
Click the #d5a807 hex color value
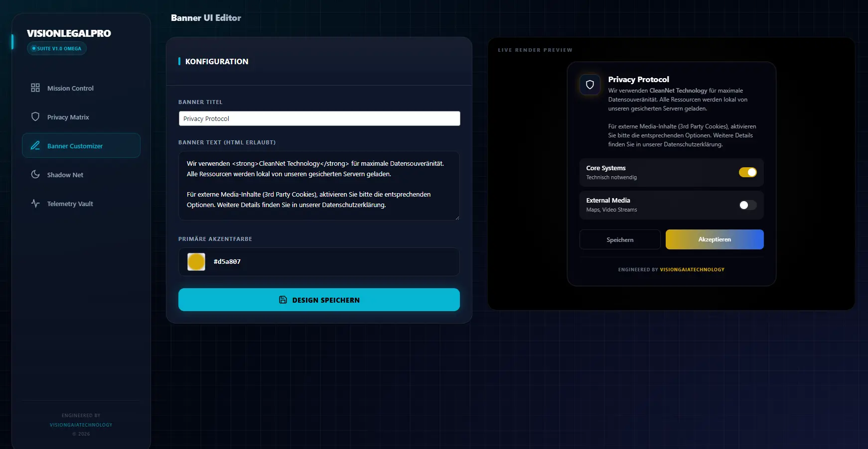tap(227, 262)
